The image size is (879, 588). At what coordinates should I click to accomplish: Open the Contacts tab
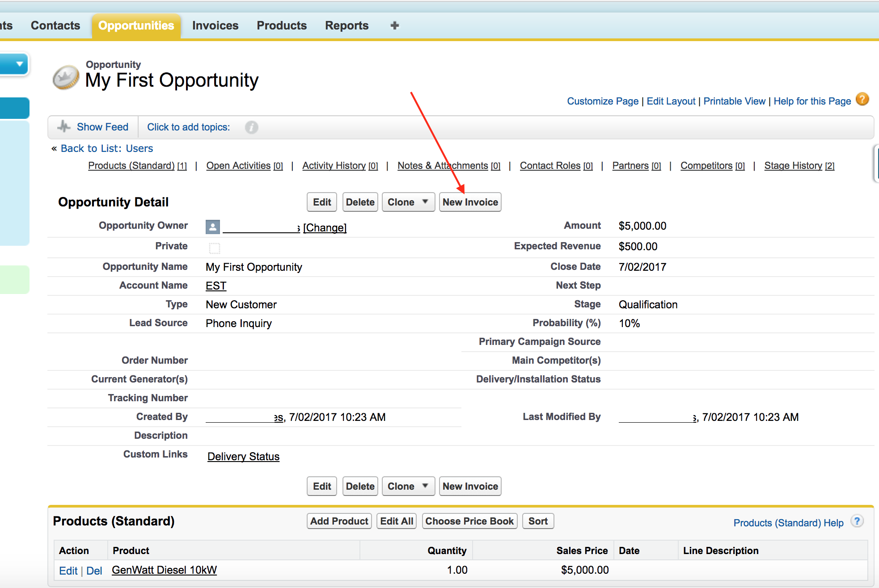coord(55,25)
